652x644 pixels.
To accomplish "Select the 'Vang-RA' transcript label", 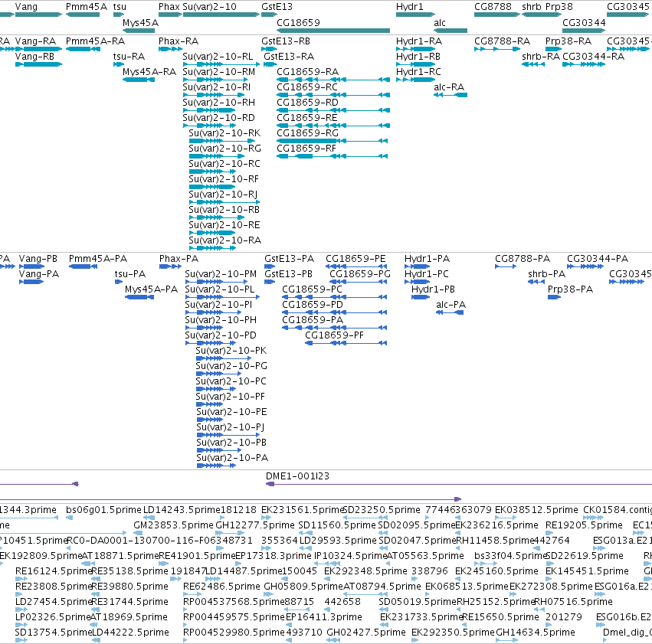I will point(35,41).
